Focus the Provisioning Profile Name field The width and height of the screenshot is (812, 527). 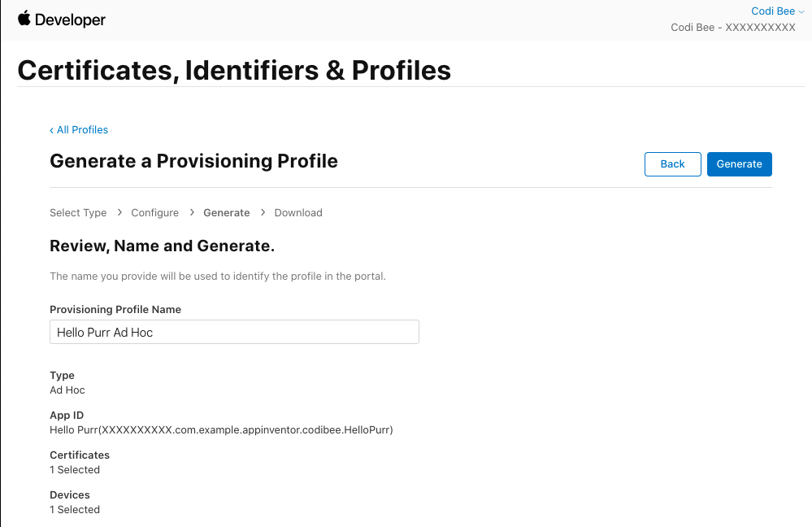tap(234, 332)
